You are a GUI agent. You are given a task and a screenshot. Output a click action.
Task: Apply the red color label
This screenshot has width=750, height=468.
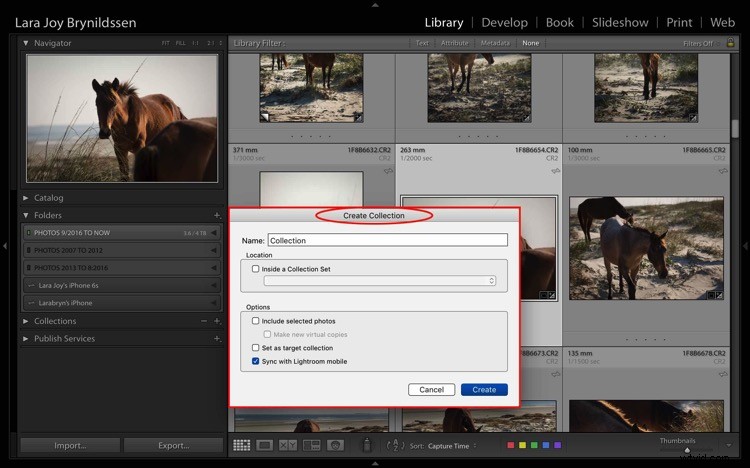tap(510, 445)
